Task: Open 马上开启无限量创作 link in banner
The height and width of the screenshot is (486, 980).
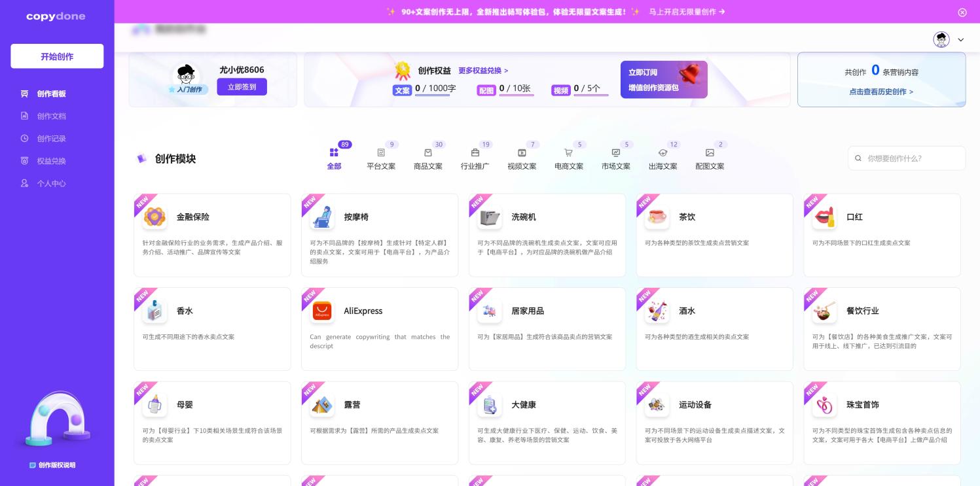Action: (x=687, y=12)
